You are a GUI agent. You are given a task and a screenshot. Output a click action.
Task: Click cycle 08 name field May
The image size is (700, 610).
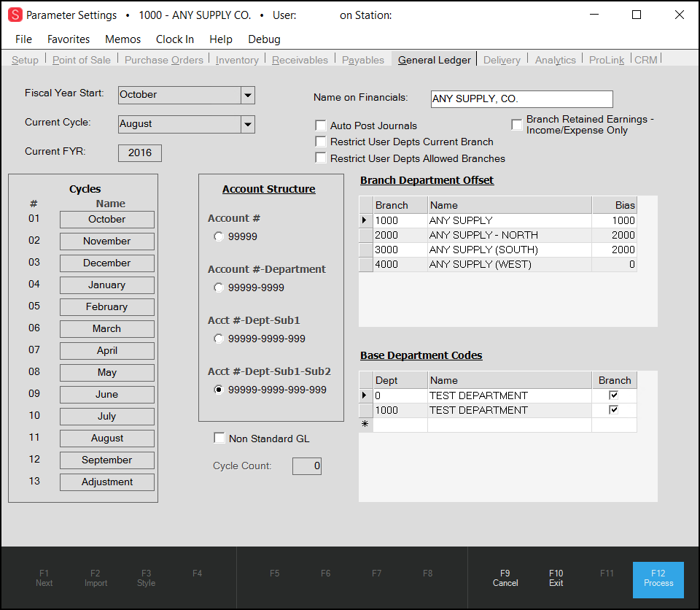[107, 373]
